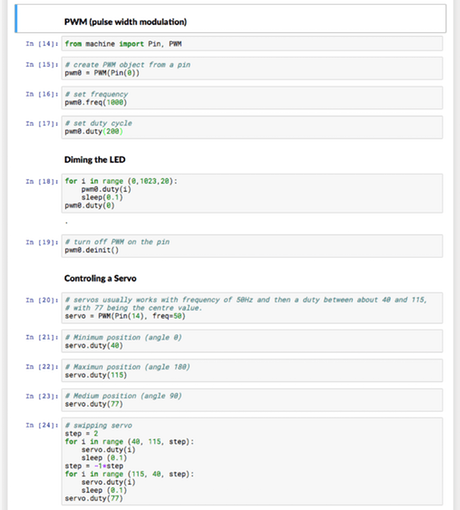The image size is (460, 510).
Task: Click the code cell importing Pin, PWM
Action: click(252, 44)
